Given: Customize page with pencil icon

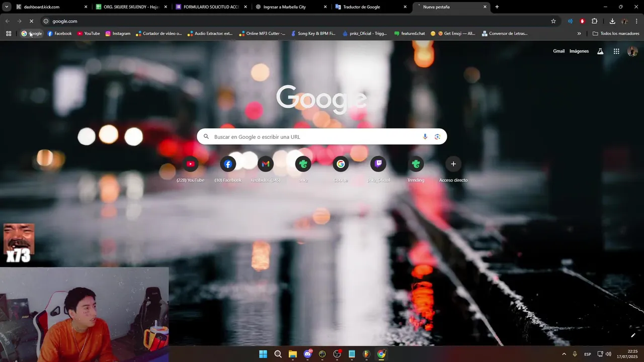Looking at the screenshot, I should (633, 335).
